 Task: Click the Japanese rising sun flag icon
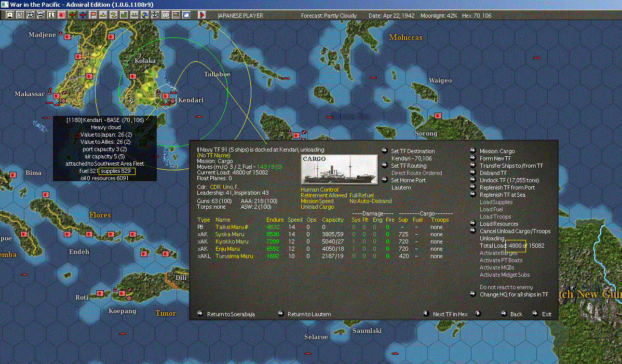(x=61, y=15)
